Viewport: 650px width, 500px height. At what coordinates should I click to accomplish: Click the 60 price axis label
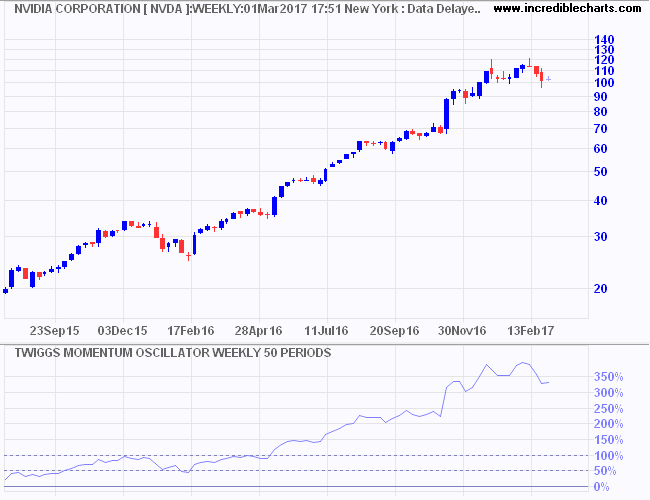pos(601,149)
